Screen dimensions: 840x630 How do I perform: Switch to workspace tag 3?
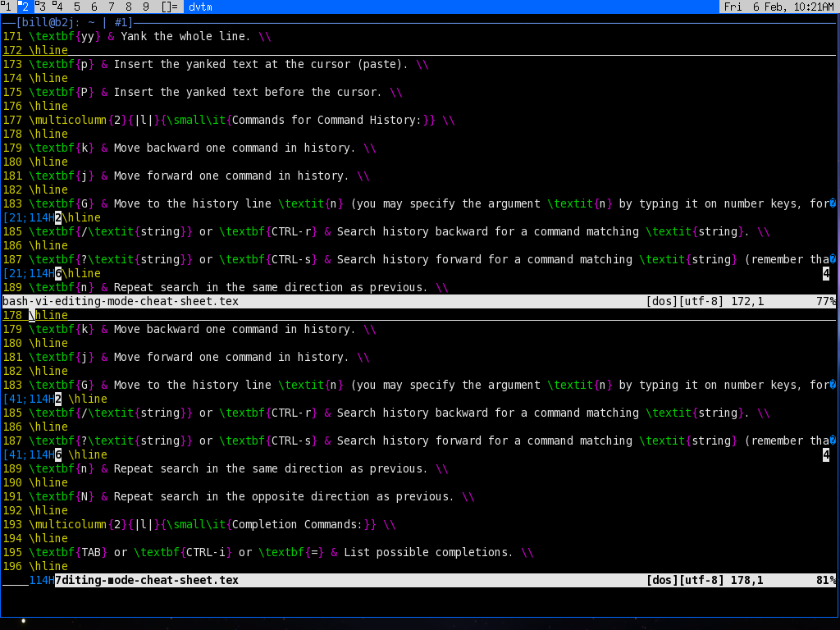click(41, 7)
